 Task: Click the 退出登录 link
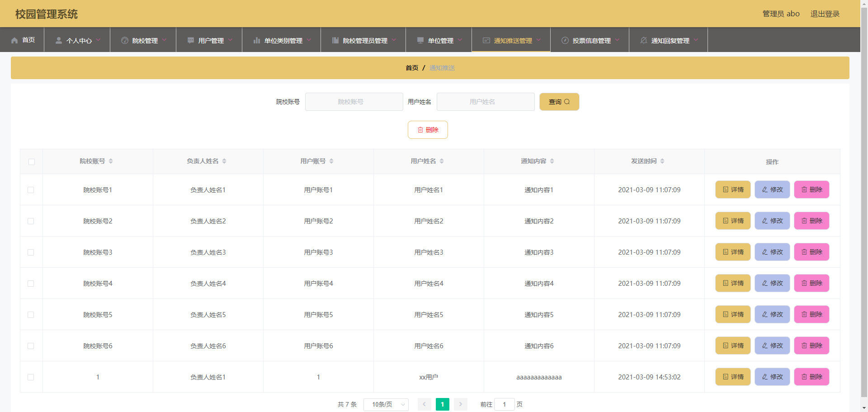[x=825, y=14]
